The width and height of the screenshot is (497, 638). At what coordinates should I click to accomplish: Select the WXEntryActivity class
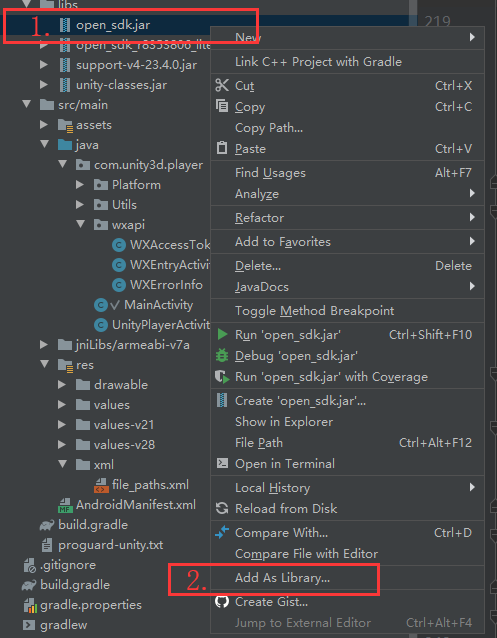pyautogui.click(x=170, y=265)
